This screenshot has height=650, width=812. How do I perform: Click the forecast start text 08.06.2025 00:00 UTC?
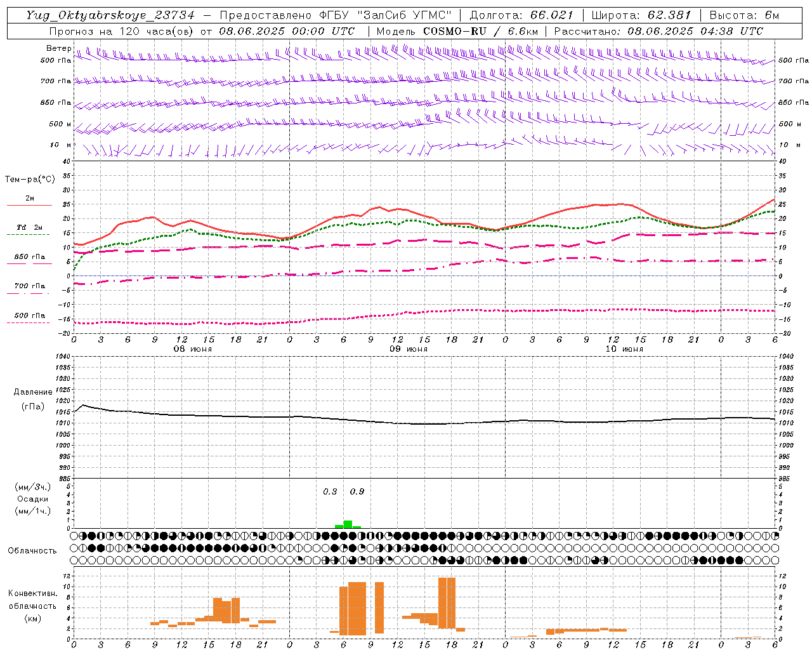287,31
